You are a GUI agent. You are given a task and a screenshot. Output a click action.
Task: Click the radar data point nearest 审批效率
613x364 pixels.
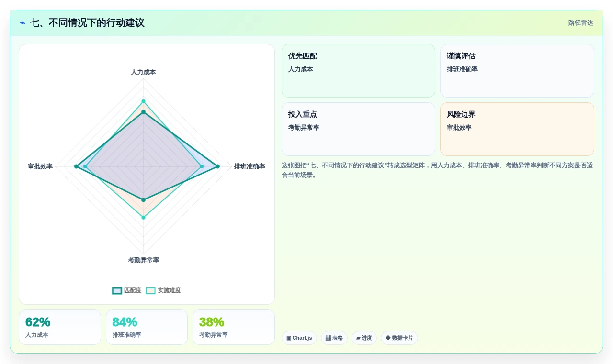(x=76, y=166)
